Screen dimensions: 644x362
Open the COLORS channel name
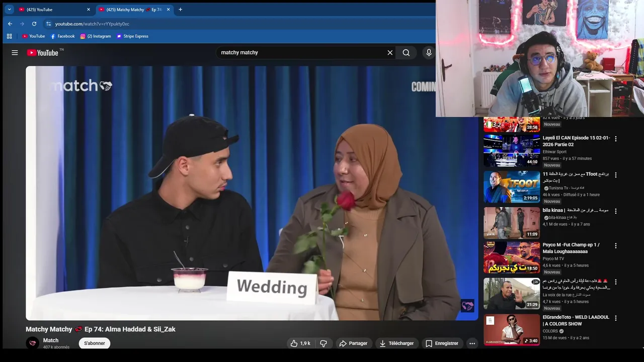pos(550,331)
